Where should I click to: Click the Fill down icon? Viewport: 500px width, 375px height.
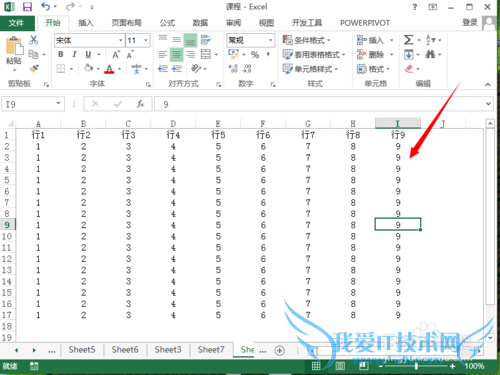coord(408,54)
